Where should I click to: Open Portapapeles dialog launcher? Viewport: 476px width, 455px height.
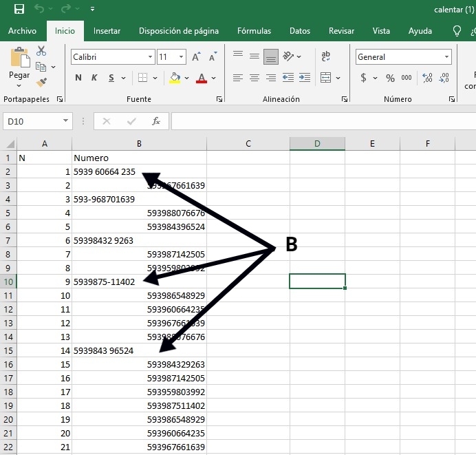tap(60, 99)
